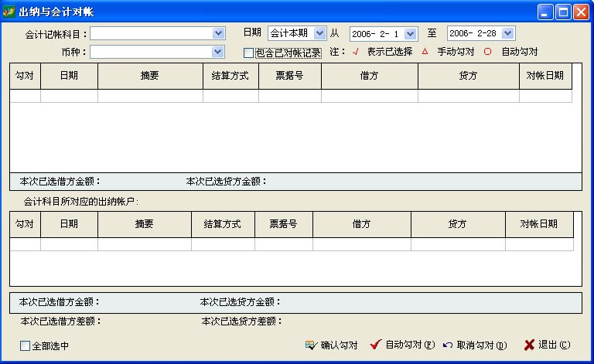This screenshot has width=594, height=364.
Task: Open the 会计本期 date period dropdown
Action: [x=319, y=33]
